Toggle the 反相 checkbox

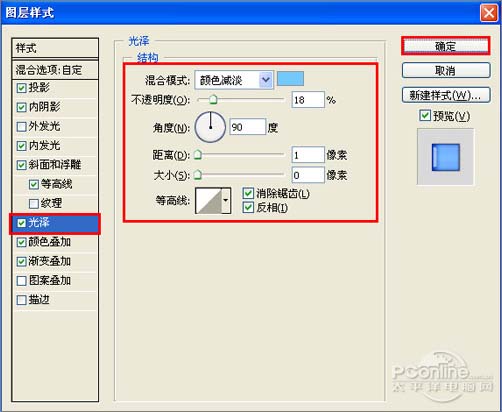point(248,207)
